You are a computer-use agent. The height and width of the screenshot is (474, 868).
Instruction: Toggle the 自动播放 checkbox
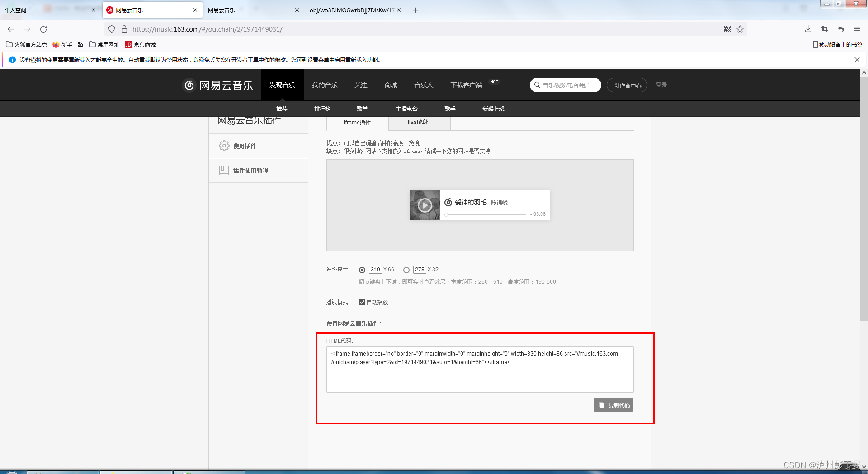362,302
